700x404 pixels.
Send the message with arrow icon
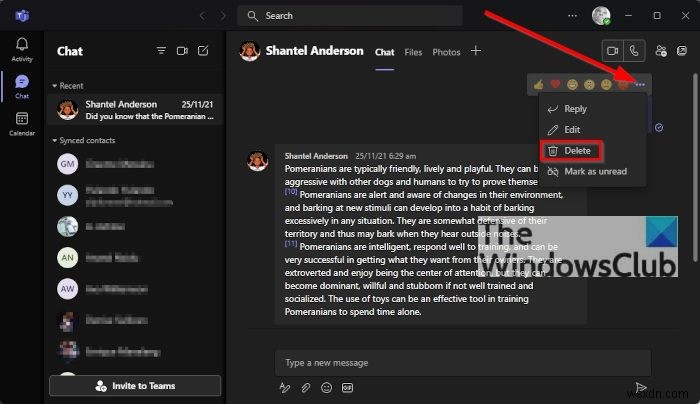coord(641,387)
